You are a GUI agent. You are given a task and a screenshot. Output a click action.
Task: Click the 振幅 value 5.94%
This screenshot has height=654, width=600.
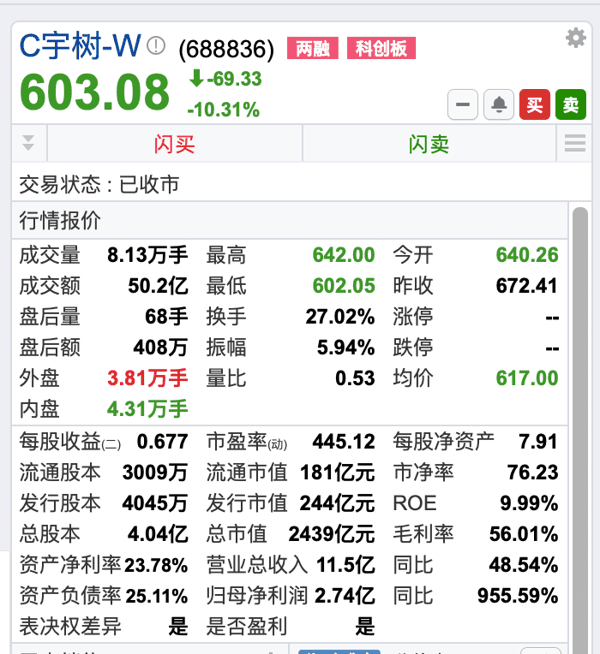point(346,347)
